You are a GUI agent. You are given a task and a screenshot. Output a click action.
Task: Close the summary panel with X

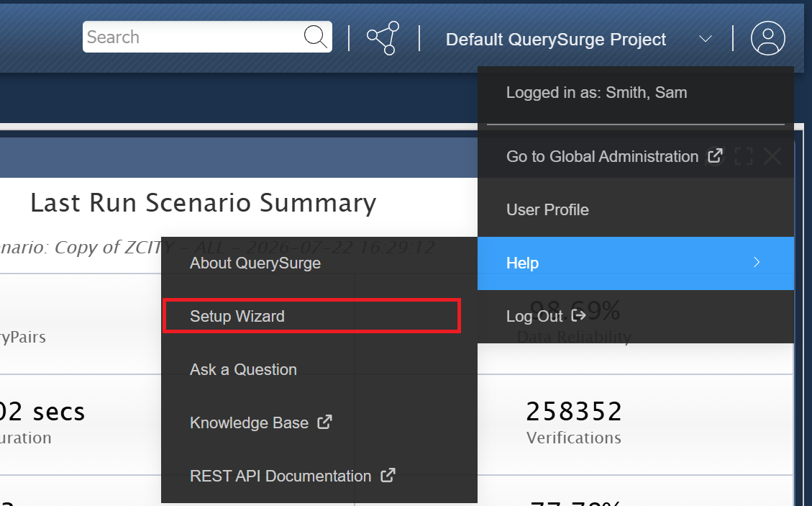point(772,156)
